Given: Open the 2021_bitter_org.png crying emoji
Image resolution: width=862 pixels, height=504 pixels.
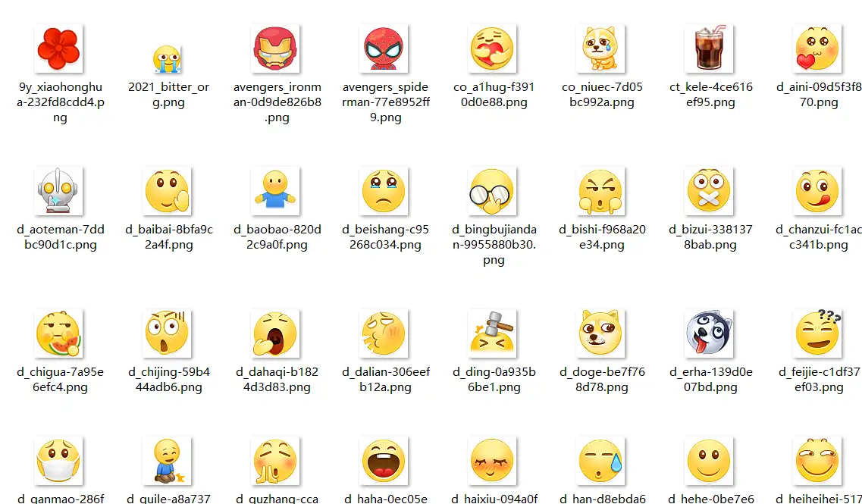Looking at the screenshot, I should point(168,48).
